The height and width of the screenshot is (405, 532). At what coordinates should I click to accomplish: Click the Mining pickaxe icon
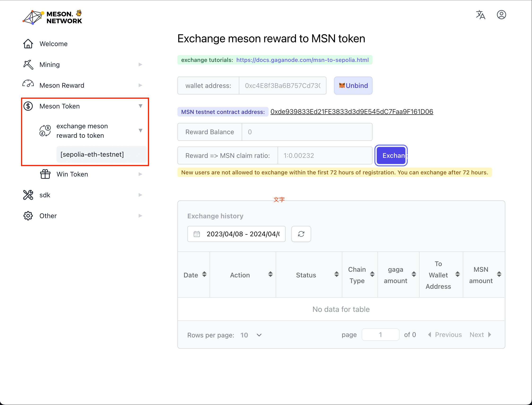pyautogui.click(x=28, y=65)
